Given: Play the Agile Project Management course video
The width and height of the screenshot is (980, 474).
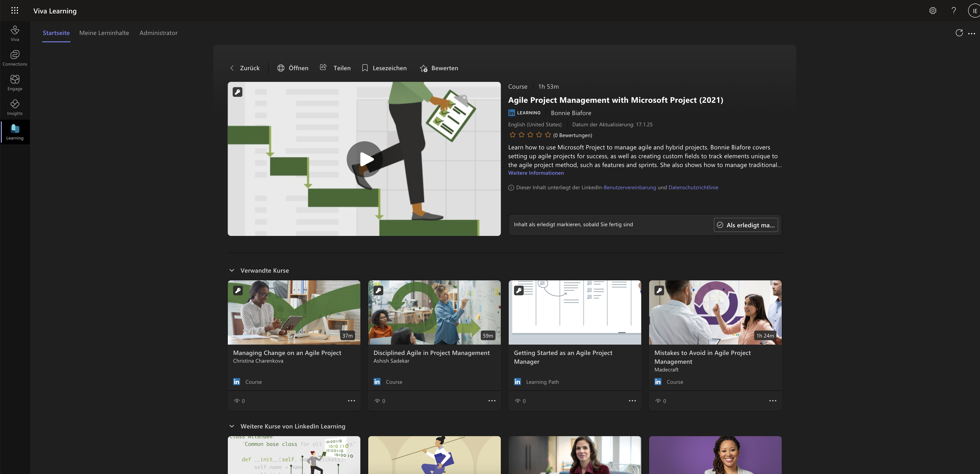Looking at the screenshot, I should click(x=365, y=159).
